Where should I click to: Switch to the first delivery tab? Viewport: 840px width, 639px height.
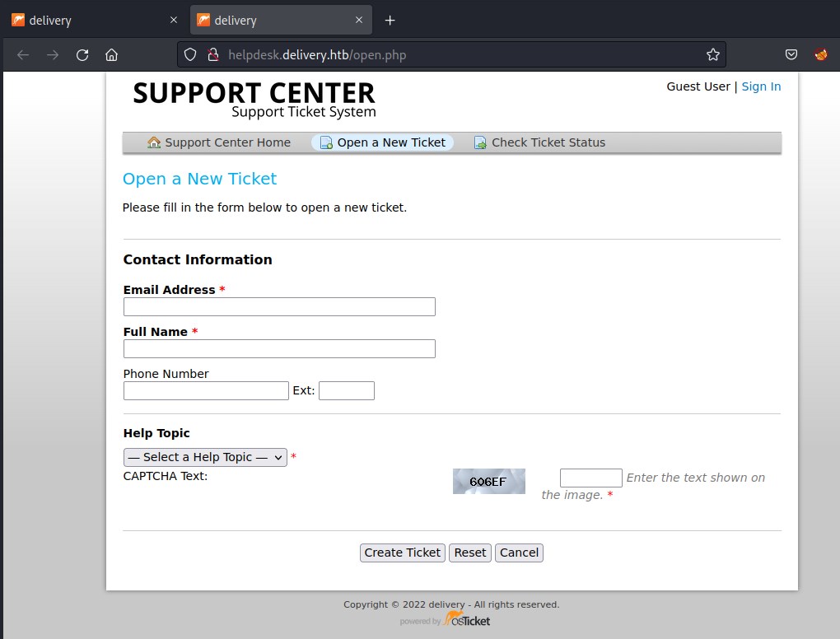pos(91,20)
